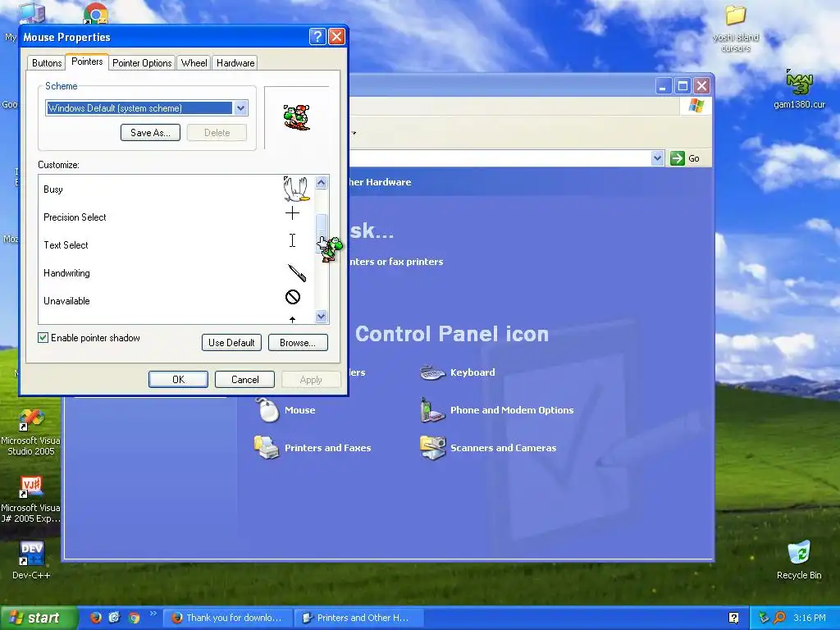Screen dimensions: 840x630
Task: Open Scanners and Cameras link
Action: (x=504, y=448)
